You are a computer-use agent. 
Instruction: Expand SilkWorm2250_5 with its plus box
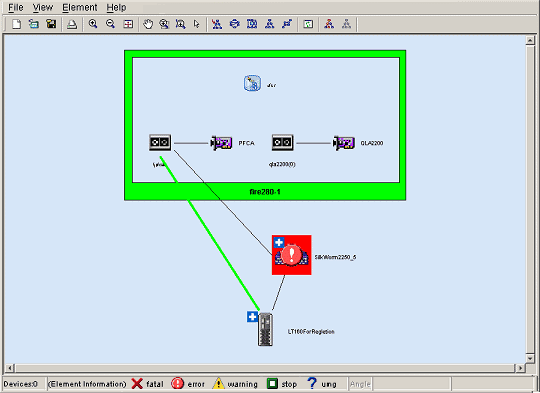(x=279, y=242)
